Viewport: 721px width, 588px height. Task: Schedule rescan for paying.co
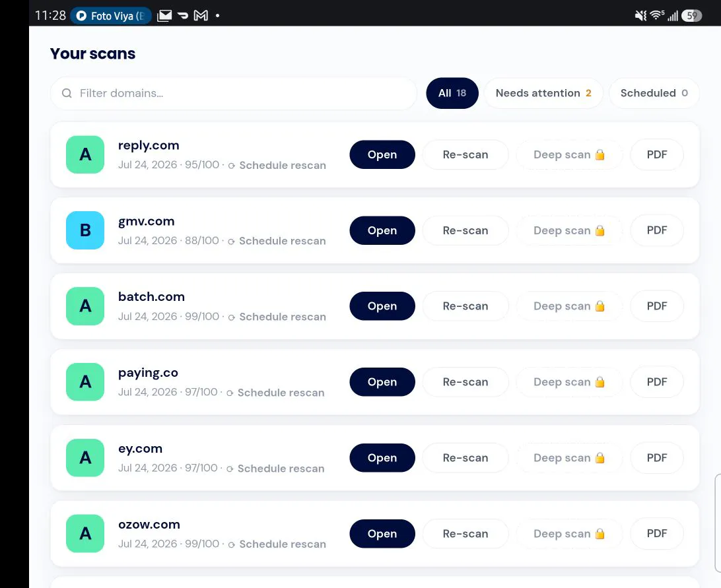point(275,393)
